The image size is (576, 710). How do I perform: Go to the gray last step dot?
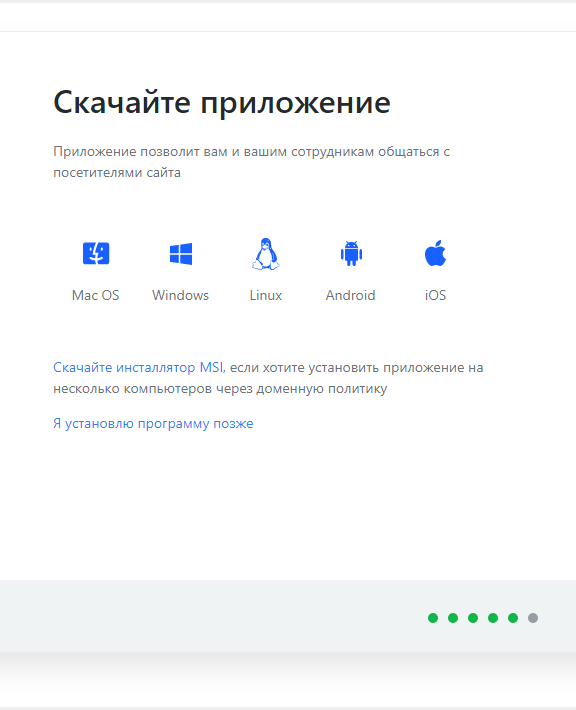click(533, 618)
